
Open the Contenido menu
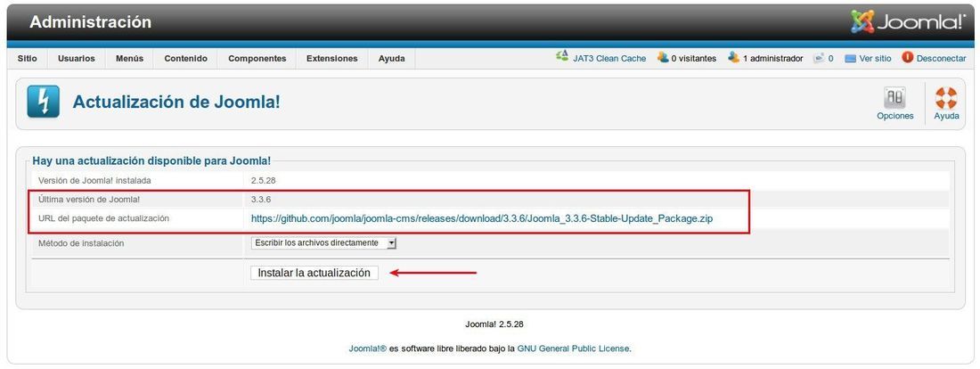click(185, 58)
